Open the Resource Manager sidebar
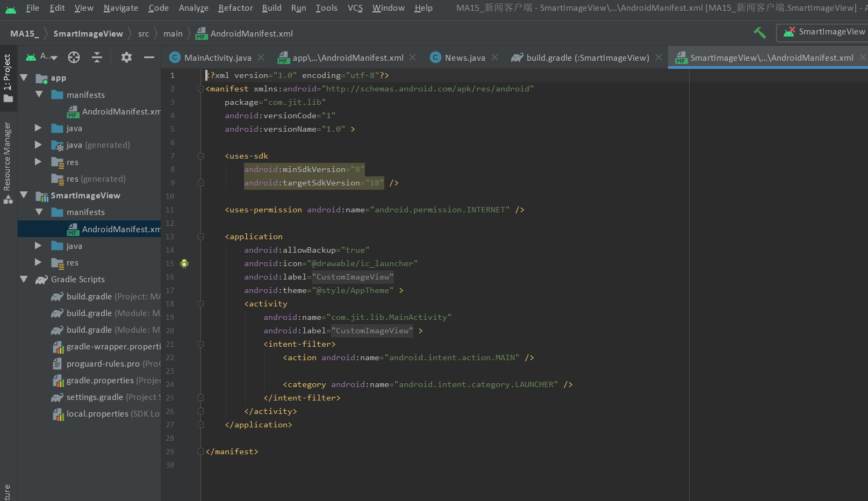 pyautogui.click(x=8, y=151)
